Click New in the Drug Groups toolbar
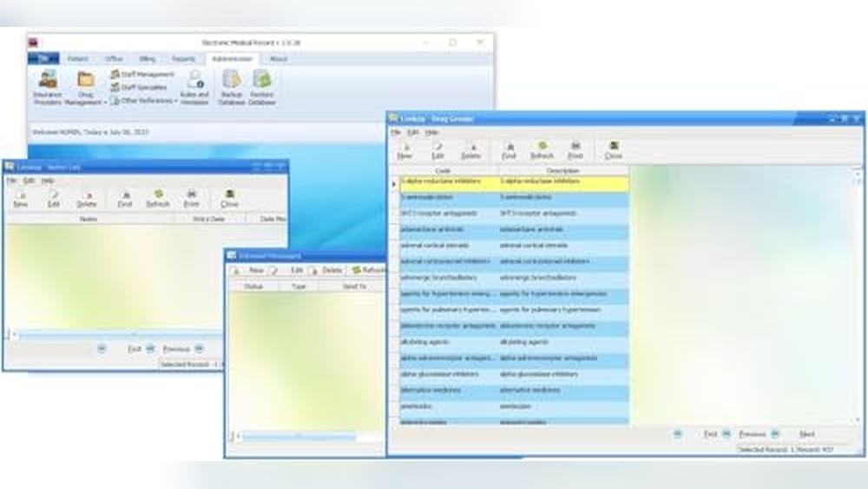This screenshot has width=868, height=489. tap(404, 149)
